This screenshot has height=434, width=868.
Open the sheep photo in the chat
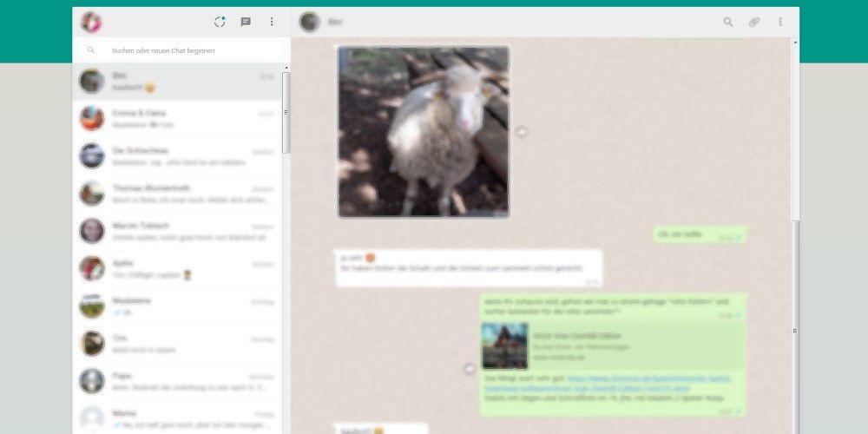point(424,132)
